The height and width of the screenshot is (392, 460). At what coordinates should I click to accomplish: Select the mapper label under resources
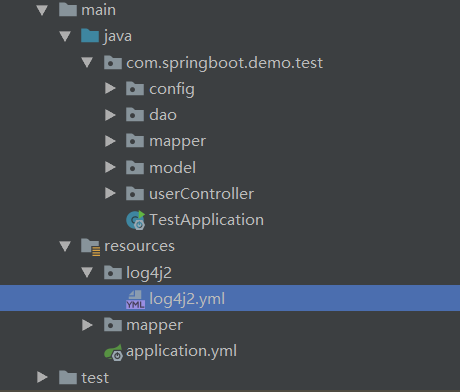point(154,326)
